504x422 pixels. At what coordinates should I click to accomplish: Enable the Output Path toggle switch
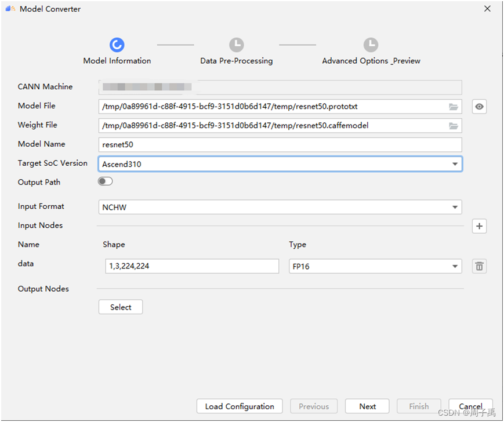[x=105, y=181]
